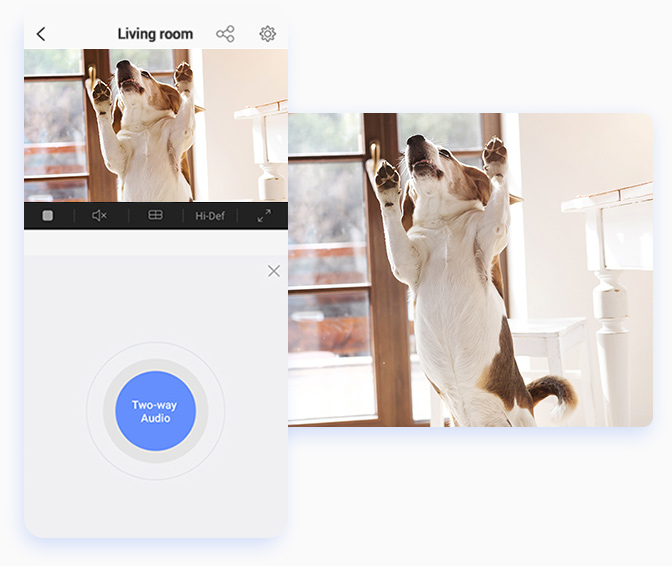Expand video to fullscreen
This screenshot has width=672, height=566.
[x=264, y=216]
